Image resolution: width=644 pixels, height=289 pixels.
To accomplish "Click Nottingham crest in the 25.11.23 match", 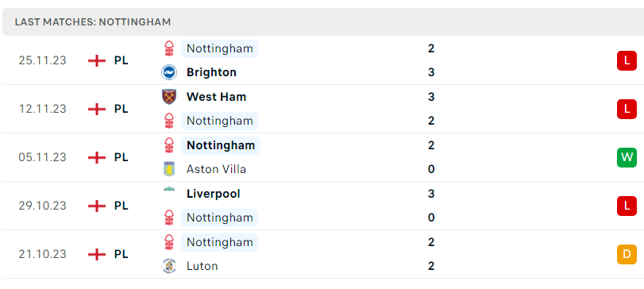I will tap(169, 48).
